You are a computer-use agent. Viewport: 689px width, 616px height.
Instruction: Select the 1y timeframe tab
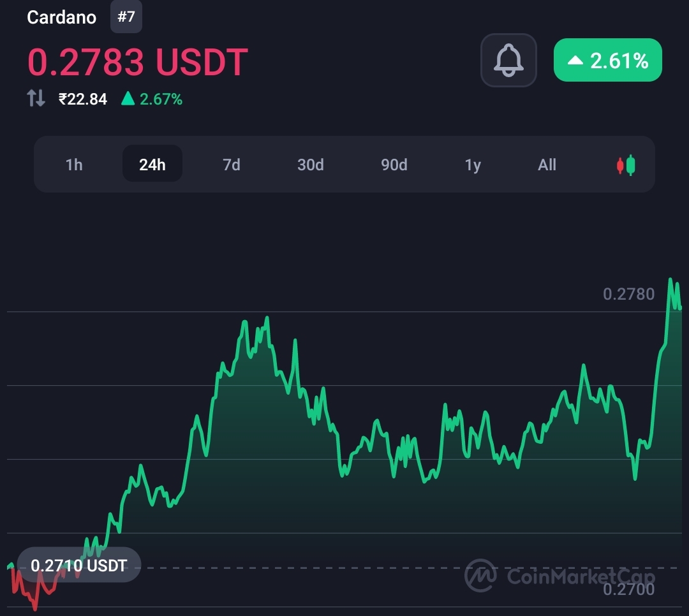point(473,165)
